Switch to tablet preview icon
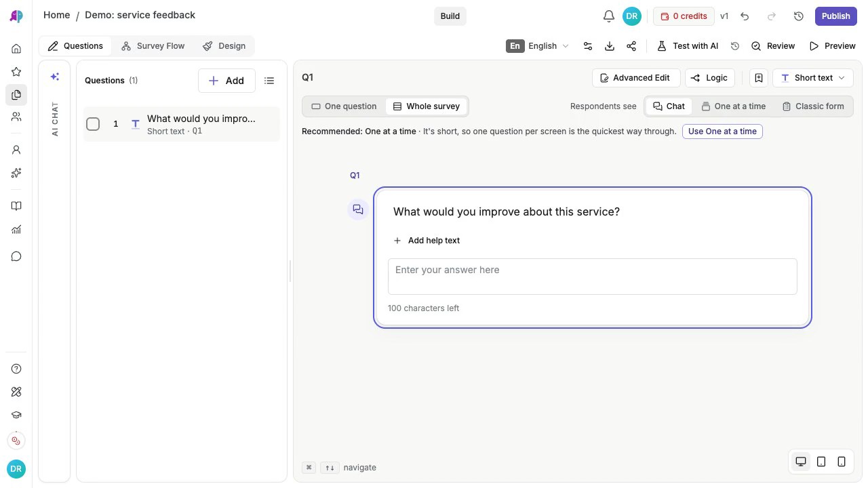This screenshot has width=868, height=488. 821,462
